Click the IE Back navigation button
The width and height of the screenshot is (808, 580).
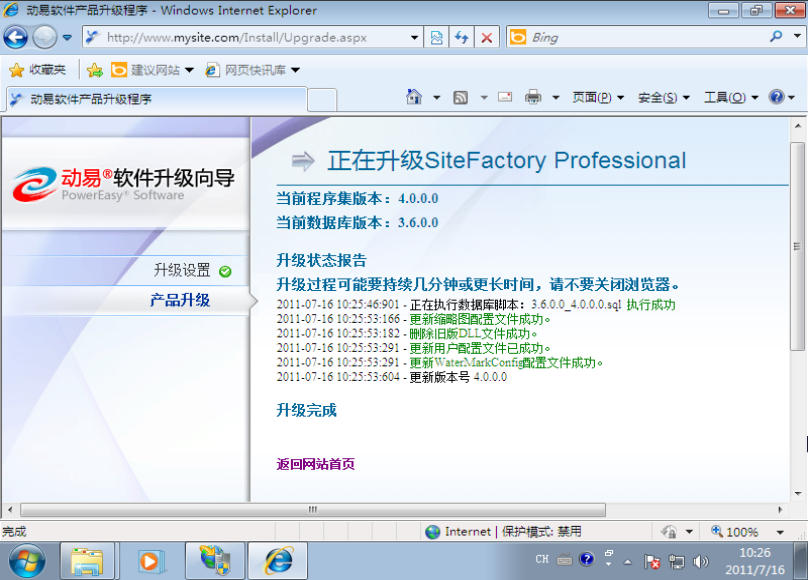click(x=16, y=38)
